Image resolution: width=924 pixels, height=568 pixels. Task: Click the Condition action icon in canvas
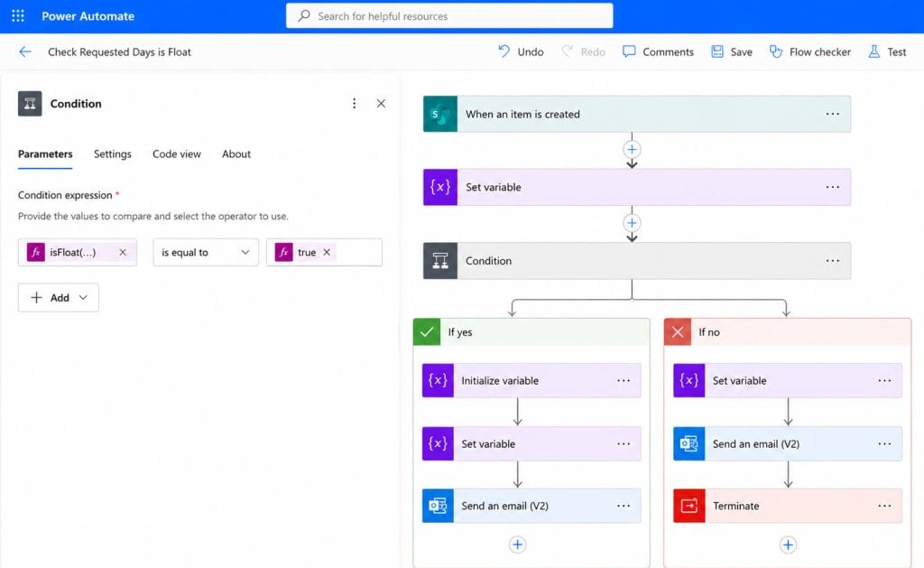440,261
